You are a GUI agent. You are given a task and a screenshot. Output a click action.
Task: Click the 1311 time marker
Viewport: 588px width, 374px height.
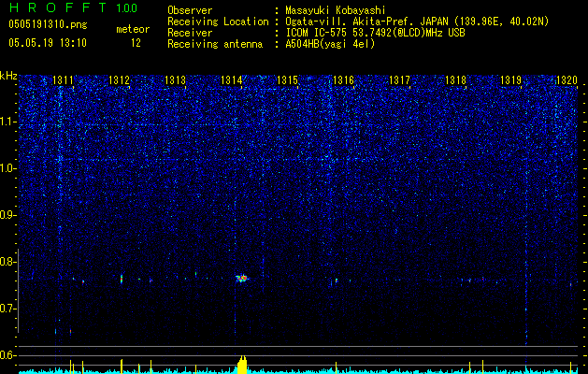63,79
